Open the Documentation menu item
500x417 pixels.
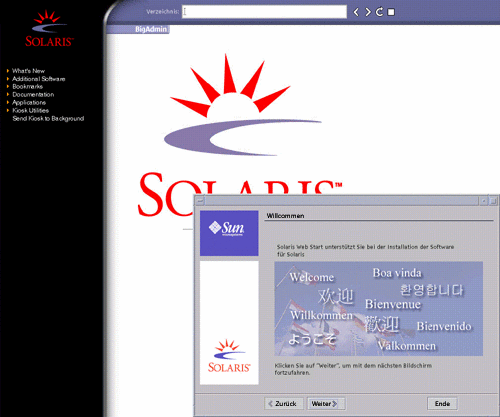[x=33, y=94]
